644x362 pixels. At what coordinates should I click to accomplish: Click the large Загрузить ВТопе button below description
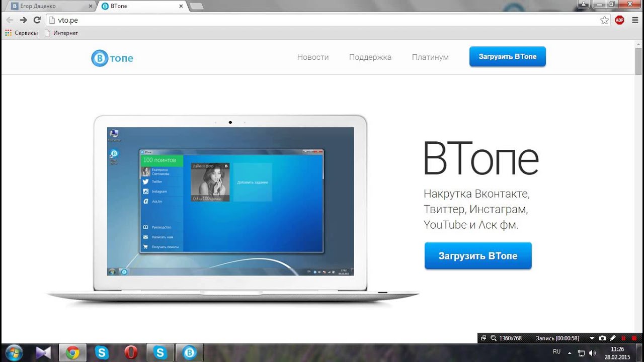[478, 256]
